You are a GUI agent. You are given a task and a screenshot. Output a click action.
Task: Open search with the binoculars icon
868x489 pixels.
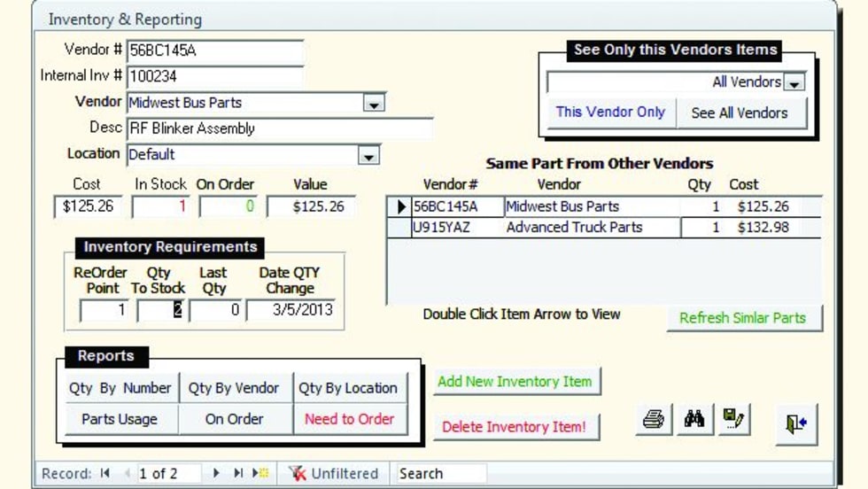pyautogui.click(x=694, y=421)
